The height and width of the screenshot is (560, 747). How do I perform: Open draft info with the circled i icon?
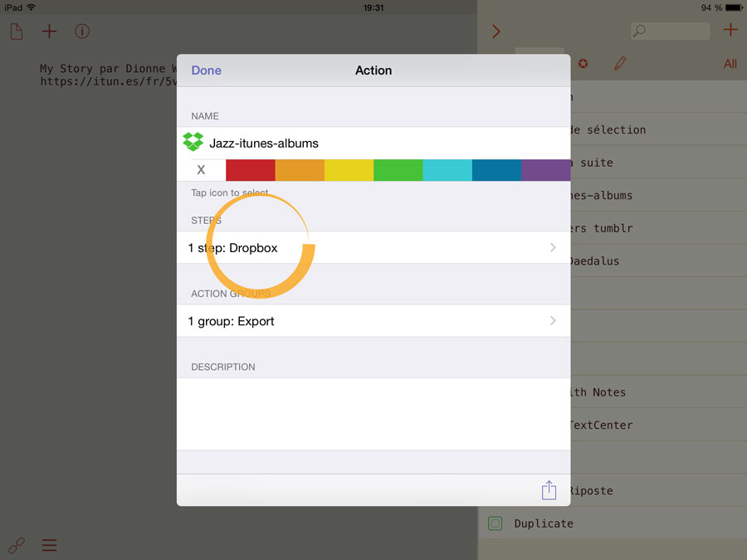point(82,32)
